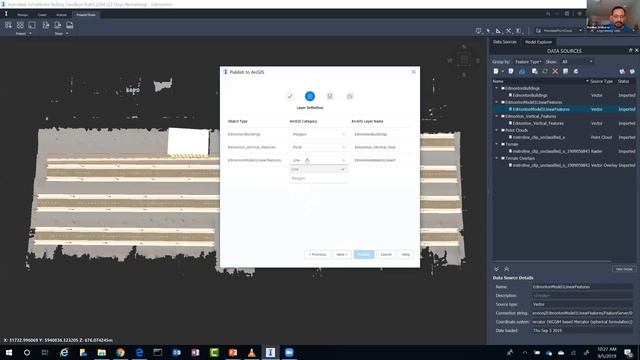Click the duplicate data source icon
This screenshot has height=360, width=640.
(534, 71)
